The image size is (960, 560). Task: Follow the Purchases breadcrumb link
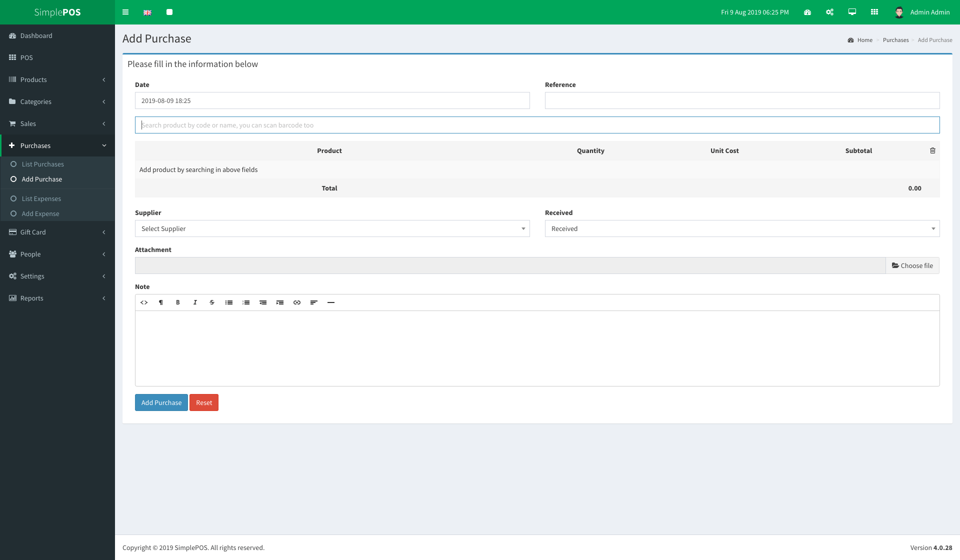pos(895,40)
